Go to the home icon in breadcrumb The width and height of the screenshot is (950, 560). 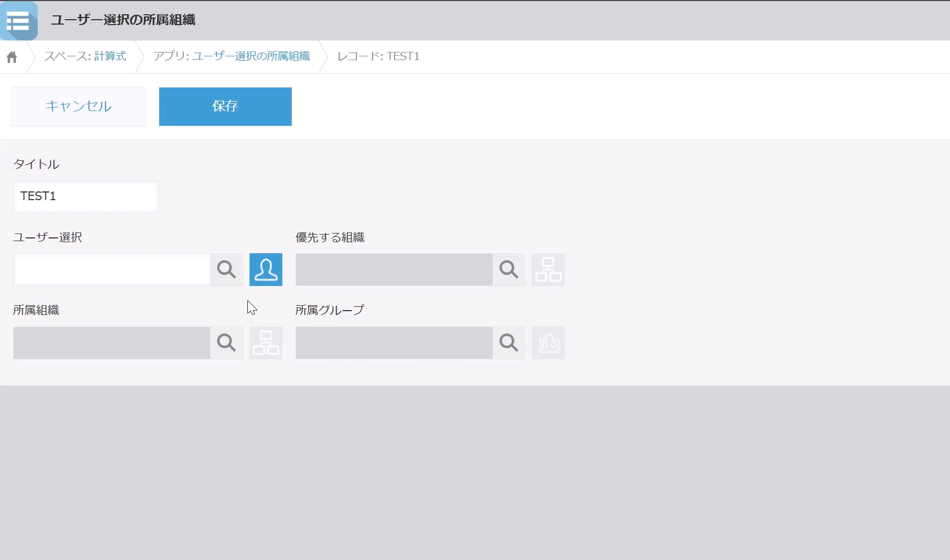(12, 57)
